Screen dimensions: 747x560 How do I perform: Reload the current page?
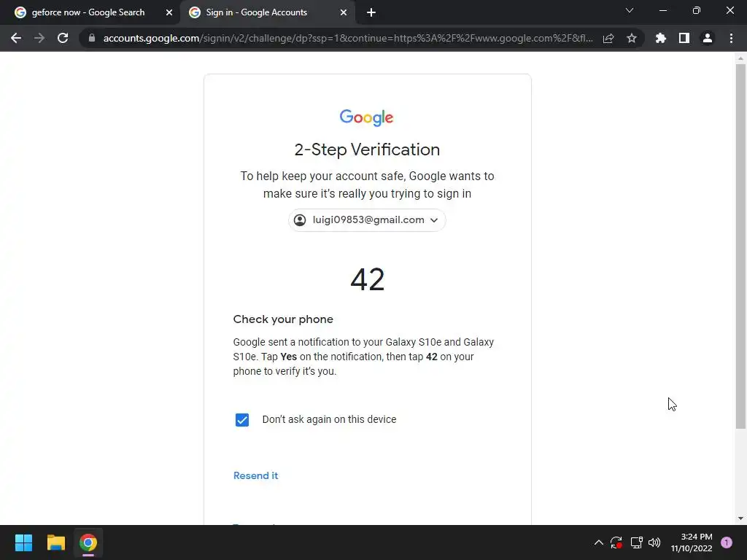click(63, 38)
